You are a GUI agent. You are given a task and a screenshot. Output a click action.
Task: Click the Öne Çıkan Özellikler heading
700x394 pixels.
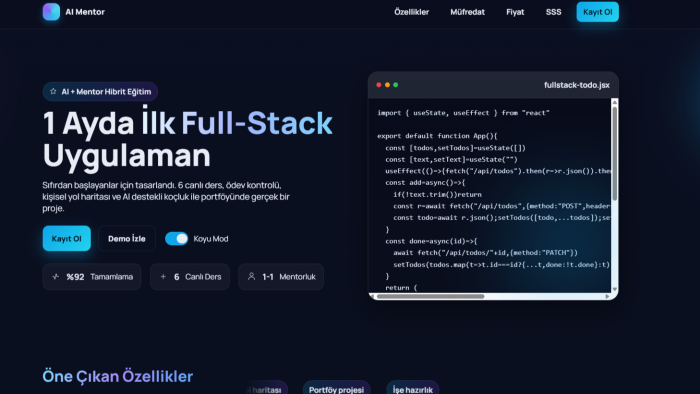pyautogui.click(x=118, y=376)
